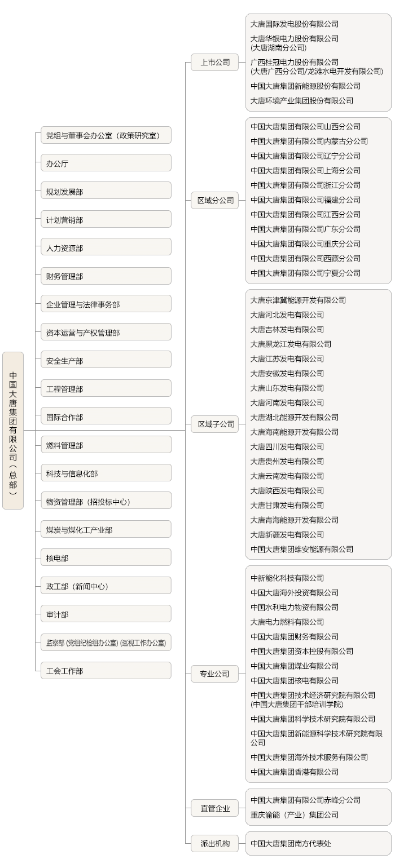Select the 国际合作部 department box

coord(106,417)
